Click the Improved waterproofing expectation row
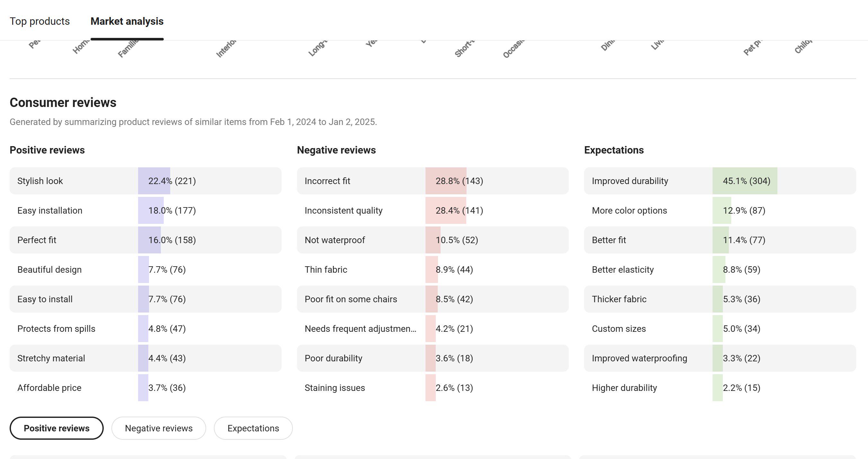 720,358
